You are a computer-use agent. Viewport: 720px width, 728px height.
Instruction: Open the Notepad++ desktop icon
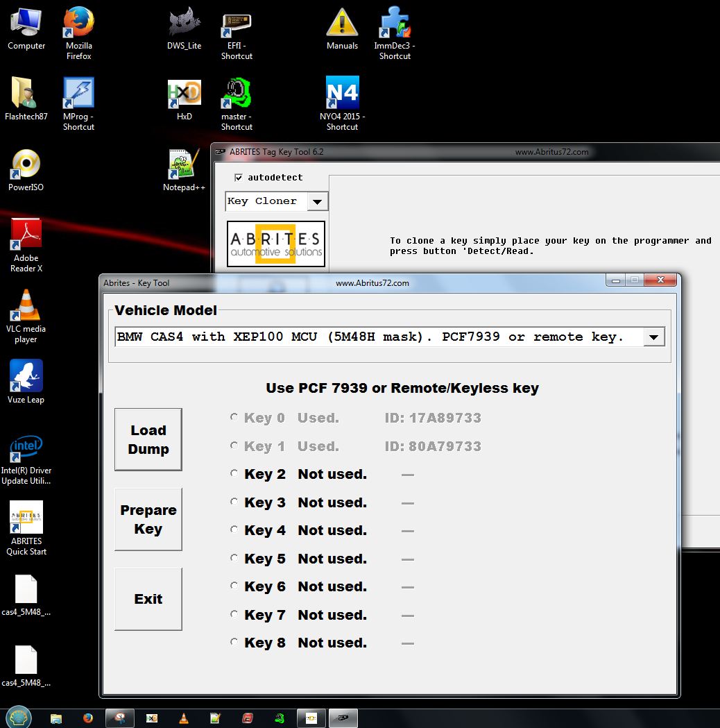point(184,164)
